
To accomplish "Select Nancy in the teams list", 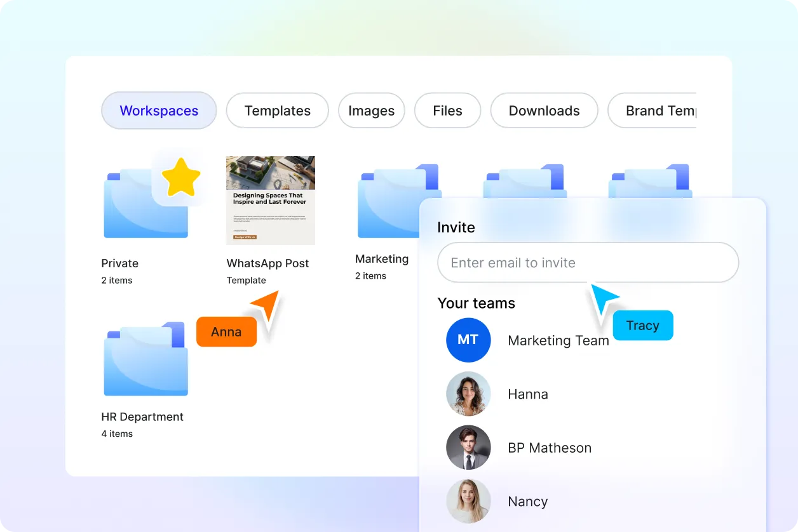I will pos(528,502).
